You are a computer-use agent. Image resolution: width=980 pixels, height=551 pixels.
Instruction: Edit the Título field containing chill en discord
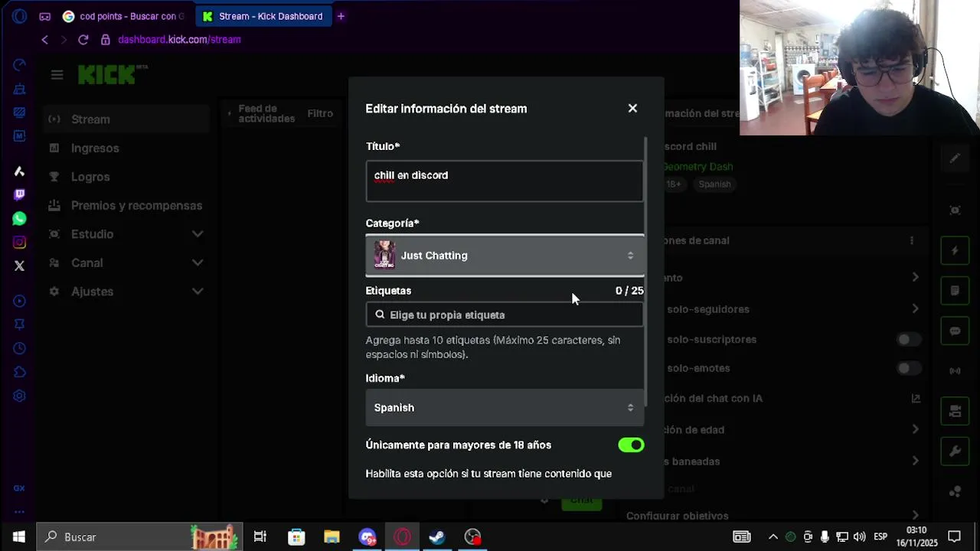505,181
